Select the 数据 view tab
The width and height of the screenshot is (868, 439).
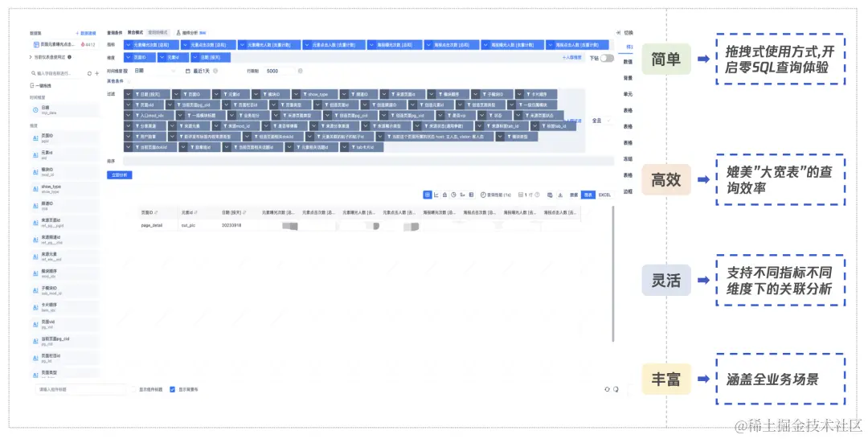click(x=574, y=195)
